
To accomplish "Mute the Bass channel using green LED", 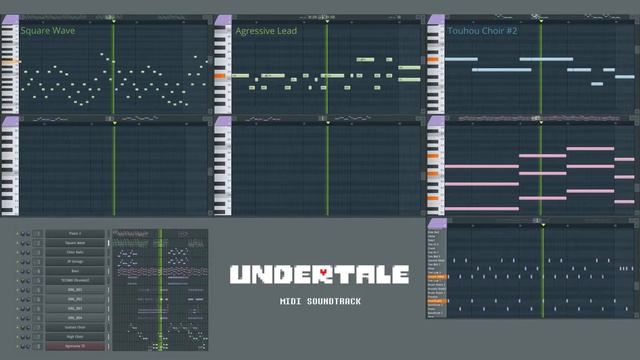I will coord(18,271).
